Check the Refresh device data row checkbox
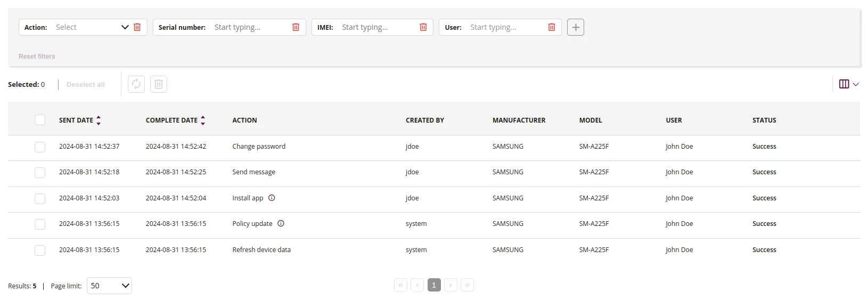 (40, 250)
